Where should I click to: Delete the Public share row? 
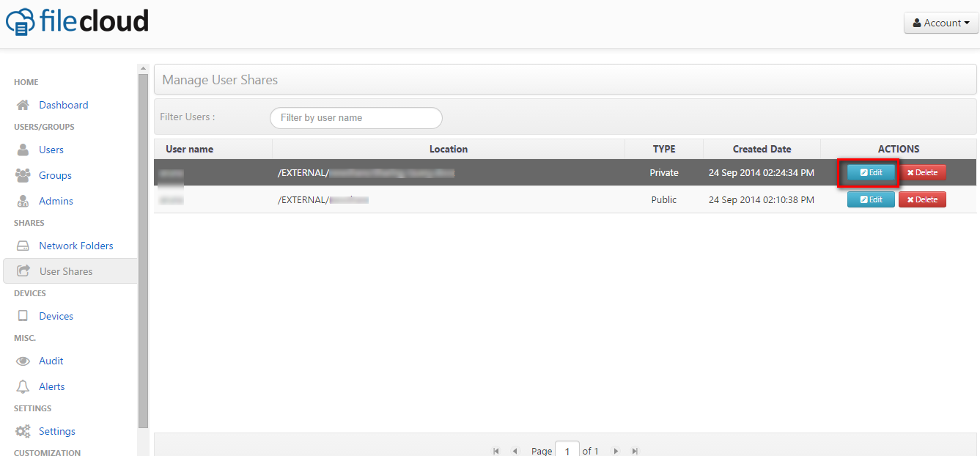click(x=922, y=199)
